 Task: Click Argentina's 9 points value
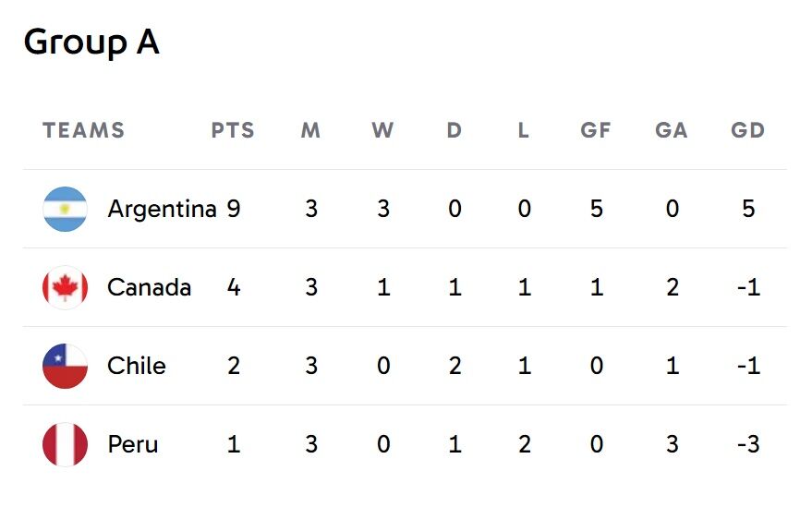[233, 209]
